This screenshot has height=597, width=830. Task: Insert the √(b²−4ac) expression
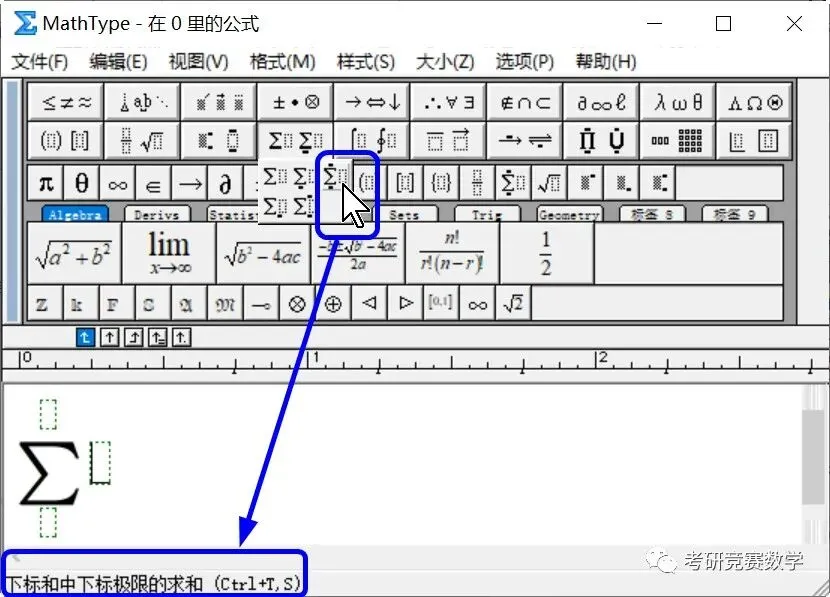[x=263, y=254]
